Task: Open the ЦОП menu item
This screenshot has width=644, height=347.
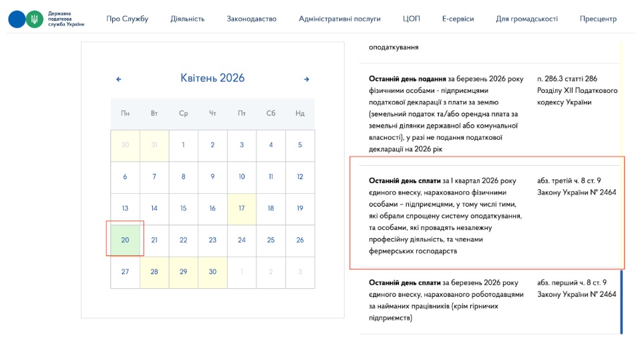Action: tap(412, 19)
